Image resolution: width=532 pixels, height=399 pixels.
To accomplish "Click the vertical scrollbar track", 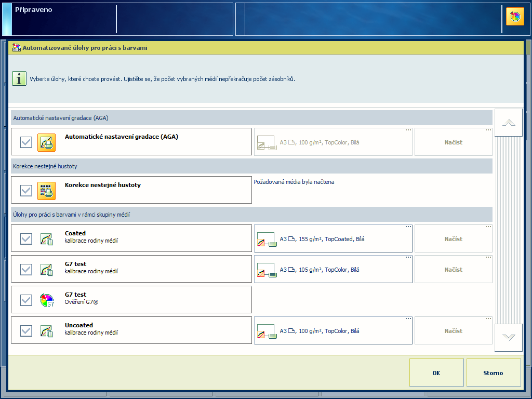I will tap(508, 230).
